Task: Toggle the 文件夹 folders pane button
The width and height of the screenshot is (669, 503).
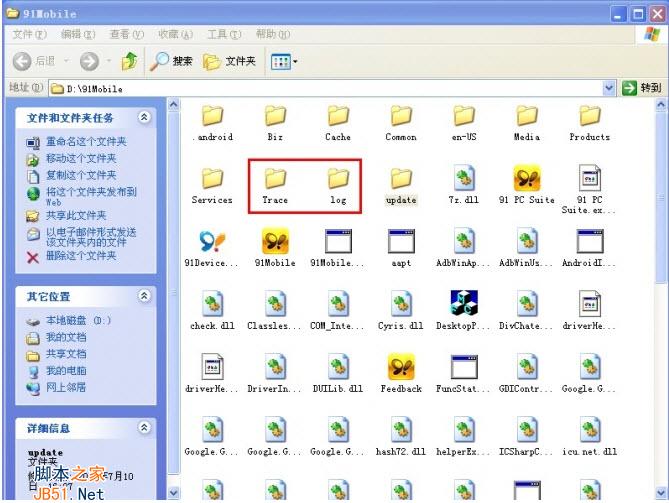Action: pyautogui.click(x=230, y=61)
